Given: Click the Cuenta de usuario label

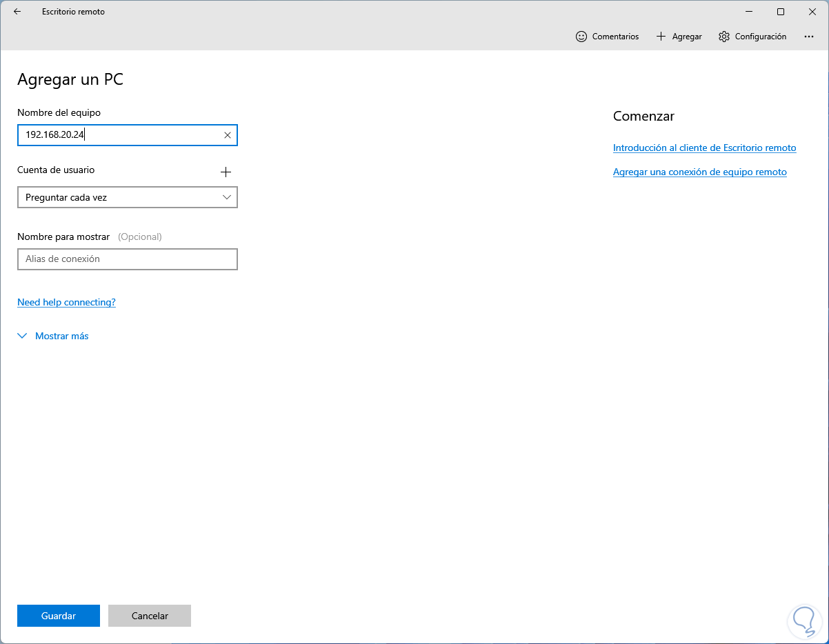Looking at the screenshot, I should [56, 170].
